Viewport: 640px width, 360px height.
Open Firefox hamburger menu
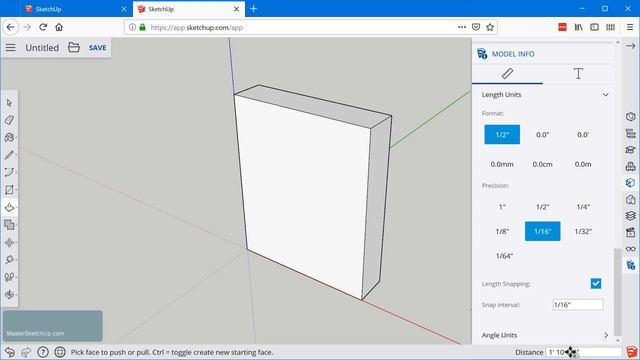[x=630, y=27]
